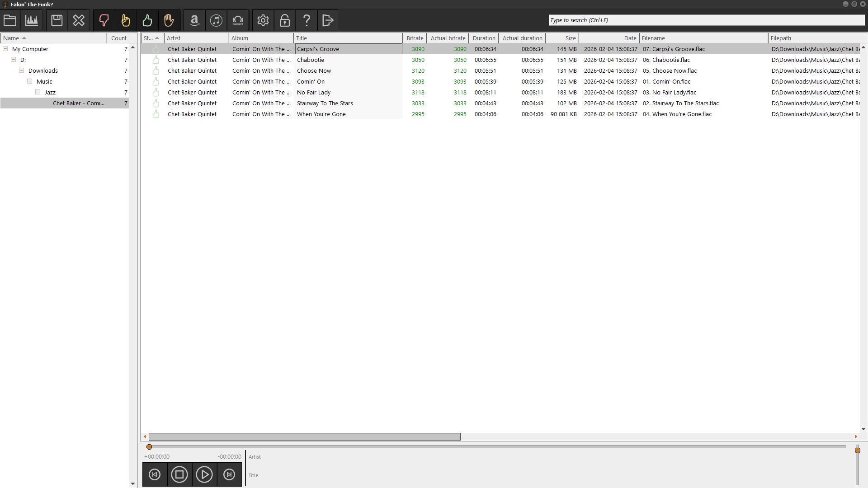Click track list scroll right arrow

pyautogui.click(x=856, y=436)
